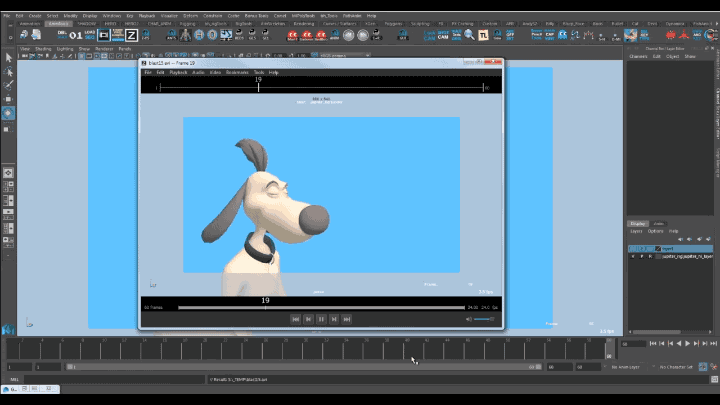The width and height of the screenshot is (720, 405).
Task: Toggle P playback column of jupiter_rig layer
Action: pos(641,257)
